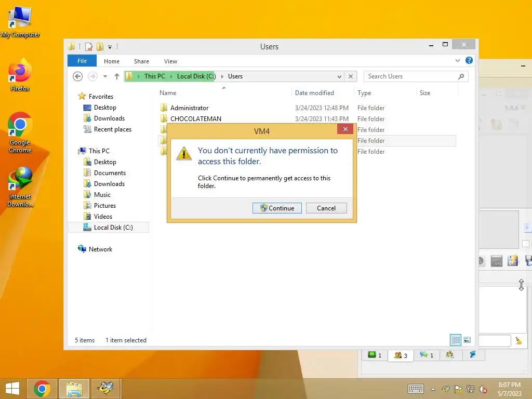Open Customize Quick Access Toolbar dropdown
The height and width of the screenshot is (399, 532).
point(110,47)
